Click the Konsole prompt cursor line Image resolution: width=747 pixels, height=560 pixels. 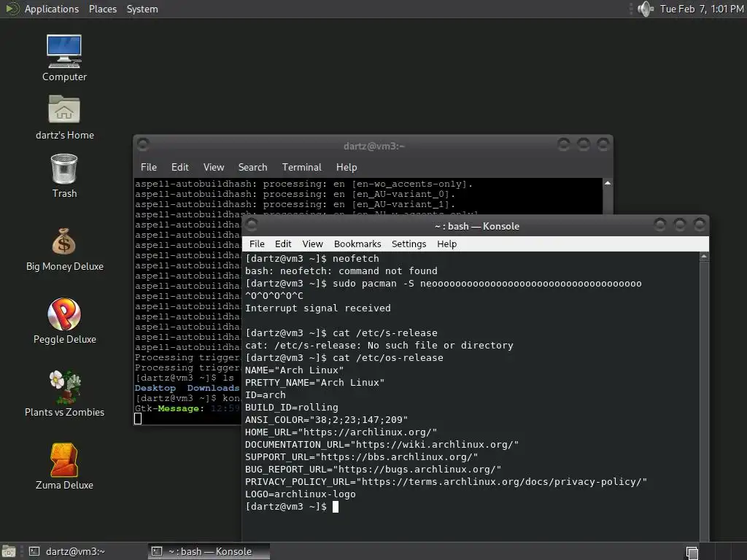point(292,506)
